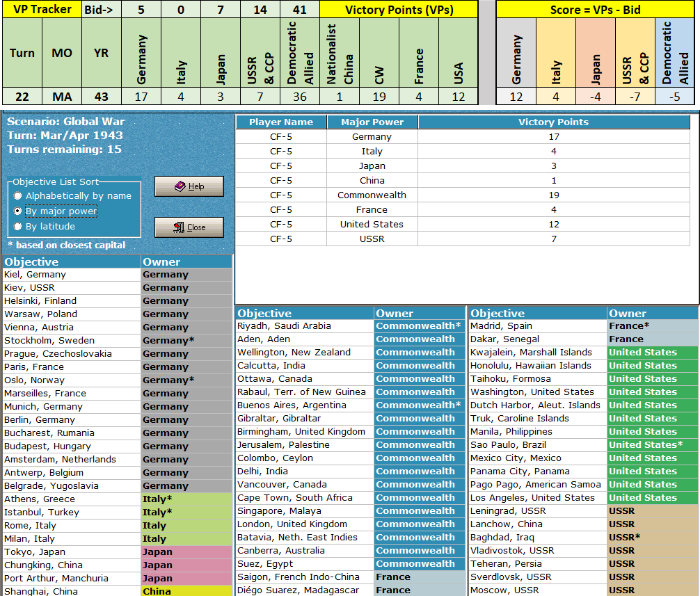Screen dimensions: 700x596
Task: Click the VP Tracker title cell
Action: point(42,9)
